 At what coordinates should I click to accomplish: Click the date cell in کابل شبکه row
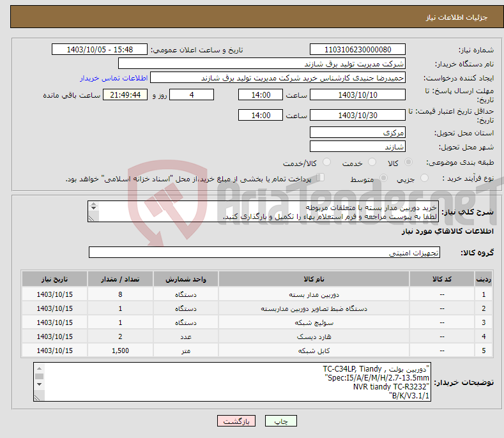[x=55, y=351]
